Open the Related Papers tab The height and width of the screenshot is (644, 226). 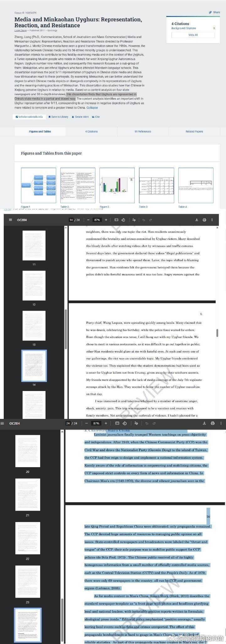pyautogui.click(x=194, y=131)
